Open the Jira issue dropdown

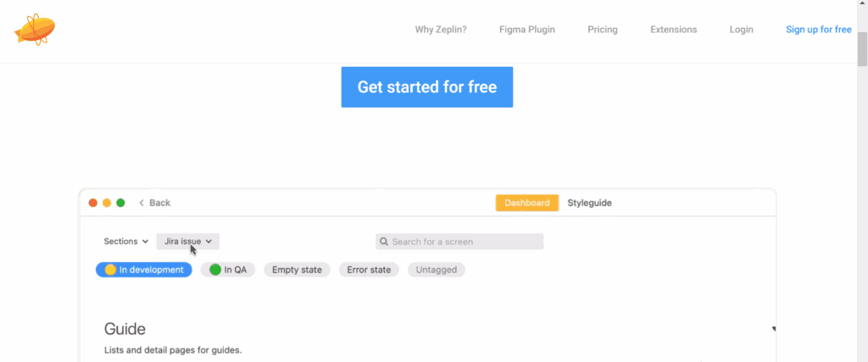click(x=187, y=242)
